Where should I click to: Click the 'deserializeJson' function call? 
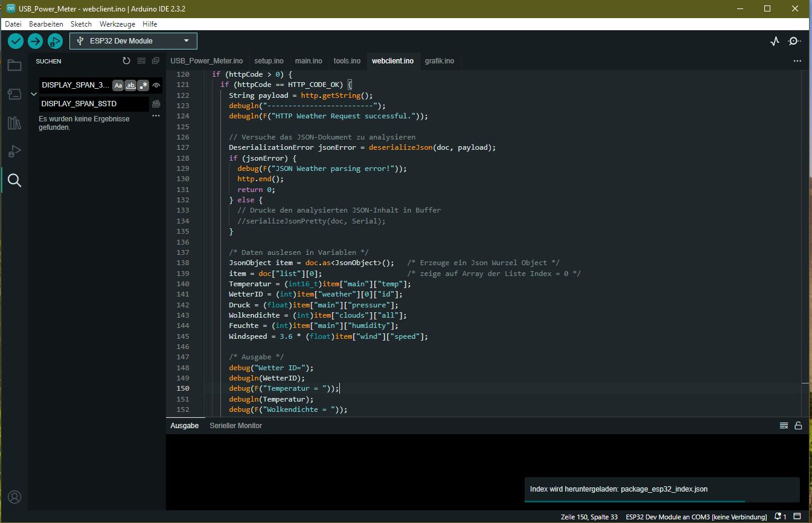coord(401,147)
